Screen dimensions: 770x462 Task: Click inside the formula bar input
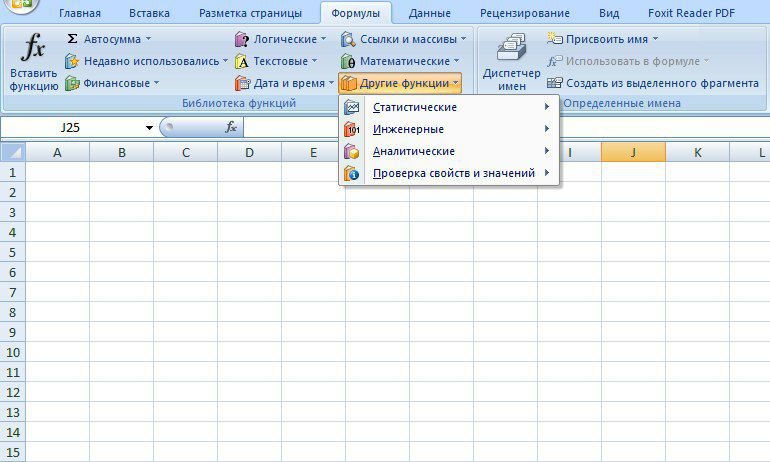(506, 128)
